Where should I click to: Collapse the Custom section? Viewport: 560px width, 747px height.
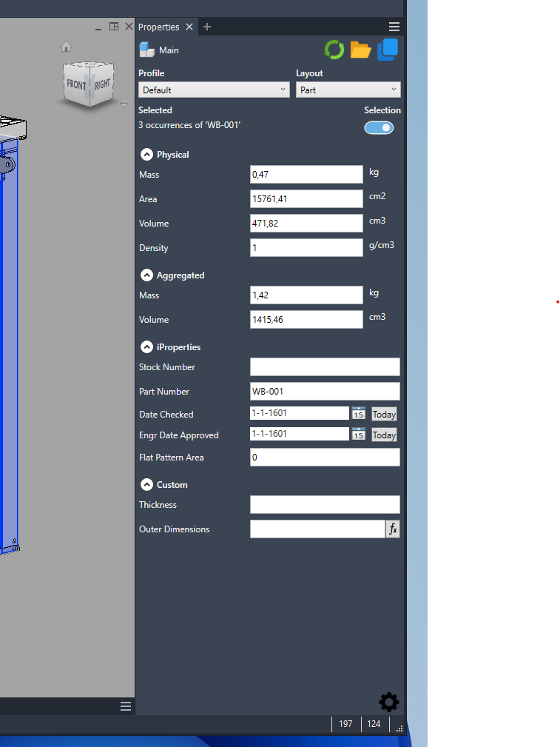146,484
